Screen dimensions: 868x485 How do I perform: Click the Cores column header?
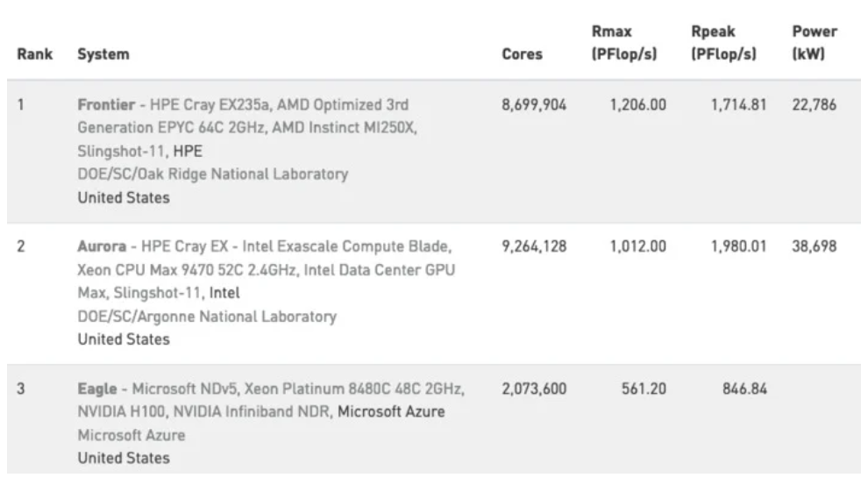click(x=522, y=54)
